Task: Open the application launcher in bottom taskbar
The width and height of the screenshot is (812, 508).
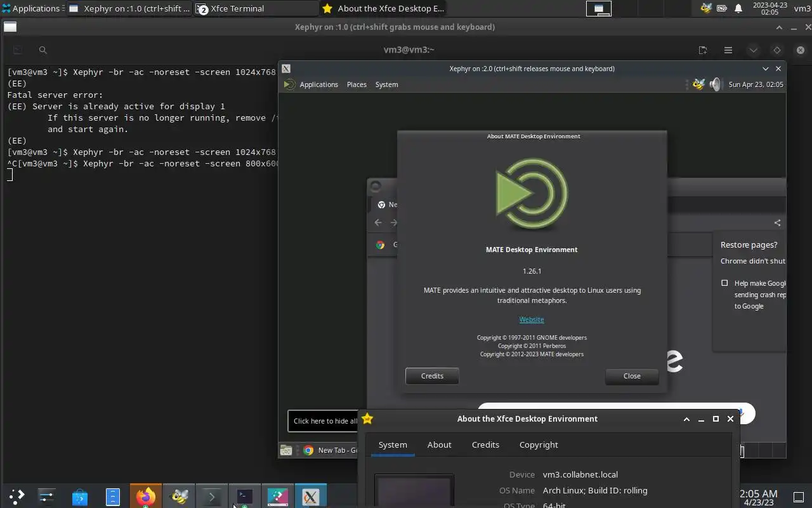Action: (x=16, y=496)
